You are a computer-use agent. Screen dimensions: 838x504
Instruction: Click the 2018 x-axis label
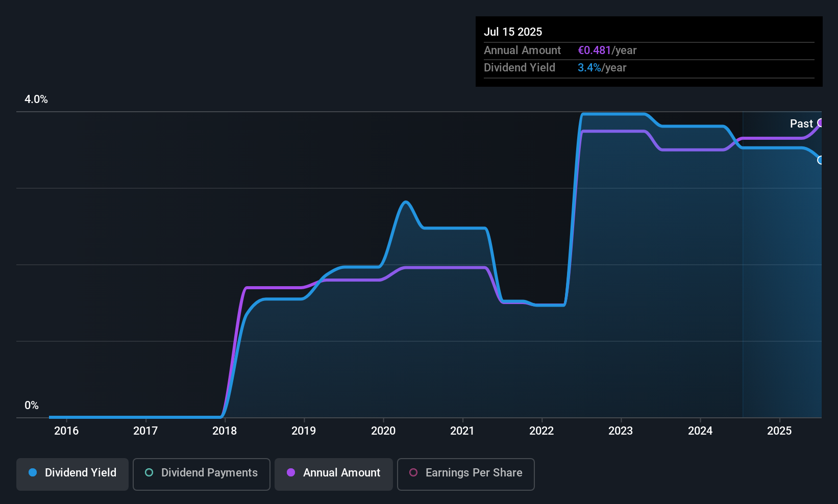pyautogui.click(x=225, y=431)
